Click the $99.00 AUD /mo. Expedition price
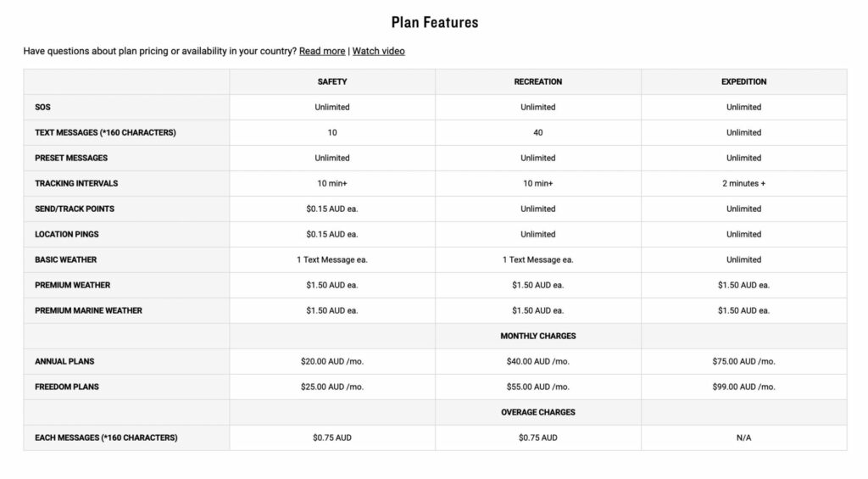Viewport: 868px width, 479px height. pos(743,387)
